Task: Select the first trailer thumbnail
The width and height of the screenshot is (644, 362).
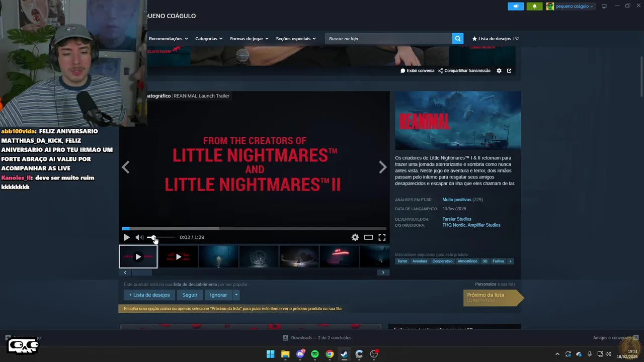Action: [138, 256]
